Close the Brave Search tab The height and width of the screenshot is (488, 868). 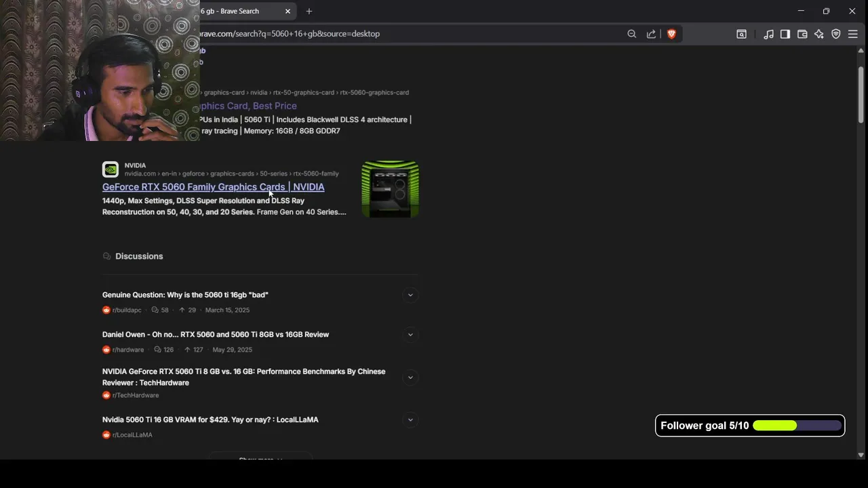tap(288, 12)
